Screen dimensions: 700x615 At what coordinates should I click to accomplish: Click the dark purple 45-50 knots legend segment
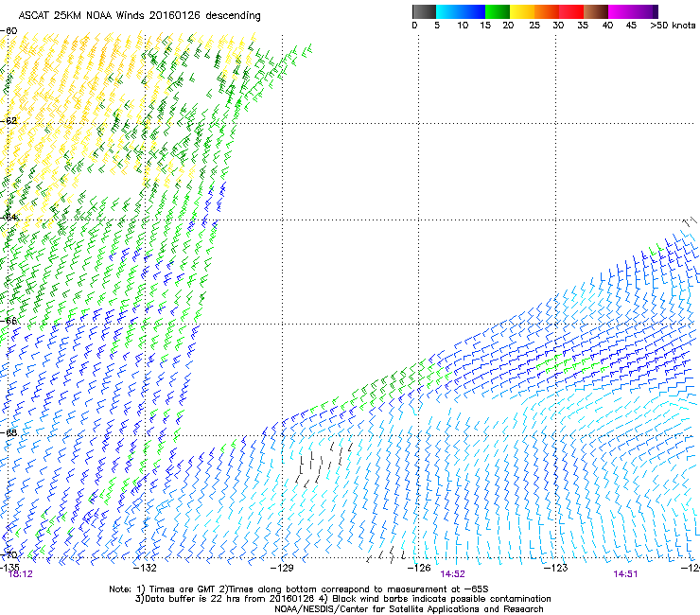645,11
